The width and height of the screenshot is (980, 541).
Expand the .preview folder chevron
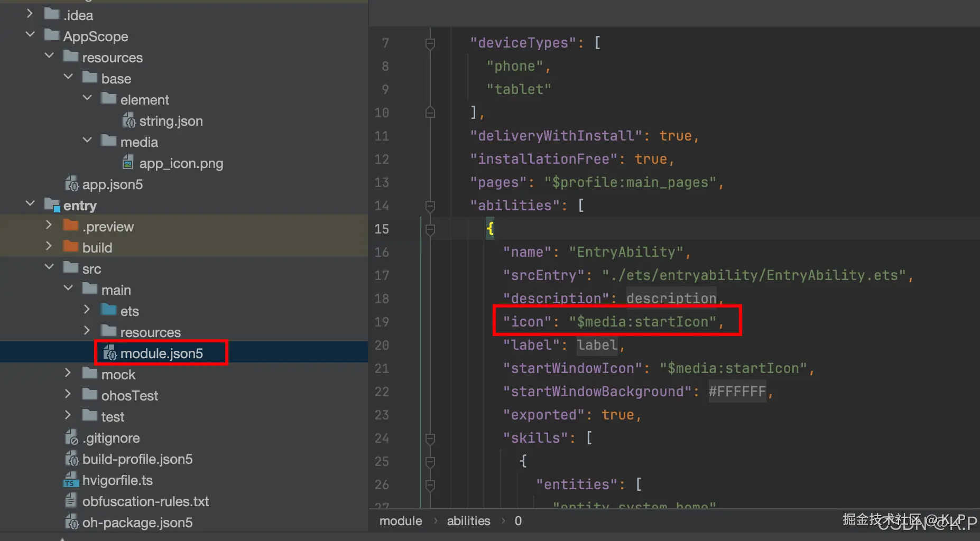tap(49, 225)
